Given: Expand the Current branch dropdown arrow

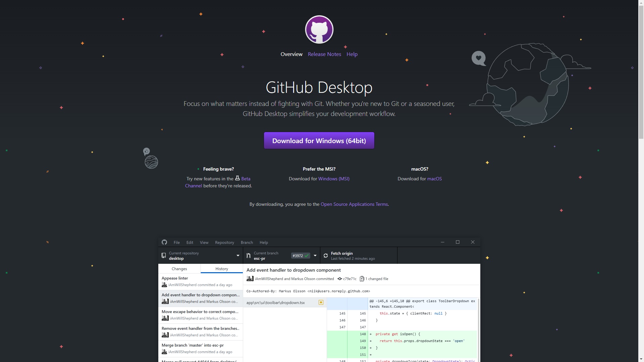Looking at the screenshot, I should [x=315, y=256].
